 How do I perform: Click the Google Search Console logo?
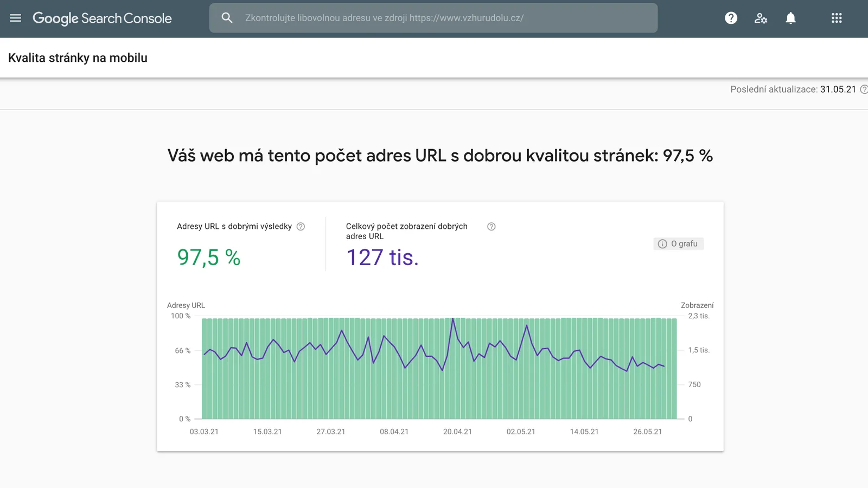point(103,18)
